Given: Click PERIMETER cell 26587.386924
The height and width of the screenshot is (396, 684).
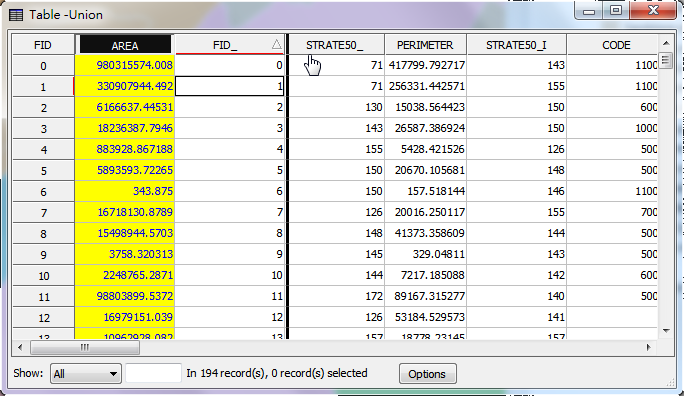Looking at the screenshot, I should click(426, 128).
